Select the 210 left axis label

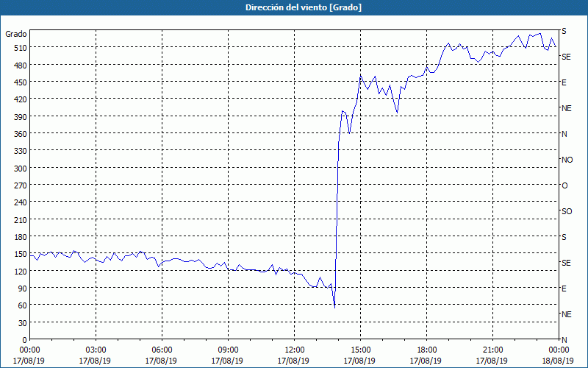(21, 219)
